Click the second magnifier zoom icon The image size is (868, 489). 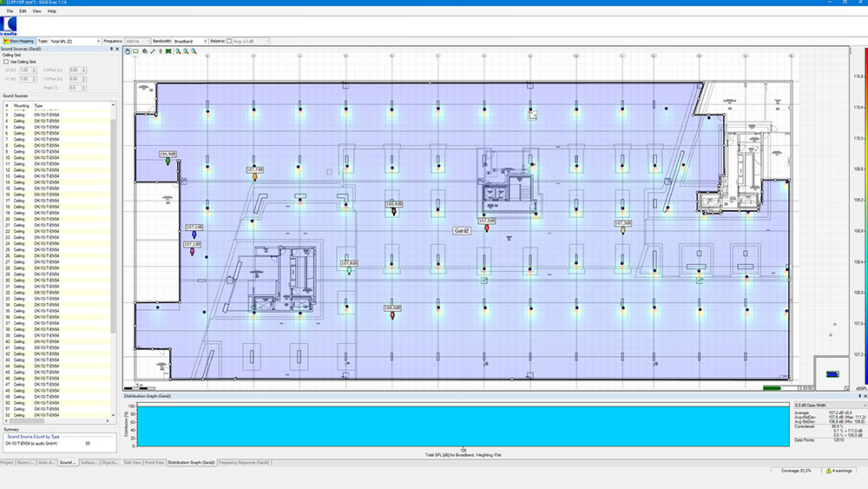click(x=186, y=51)
